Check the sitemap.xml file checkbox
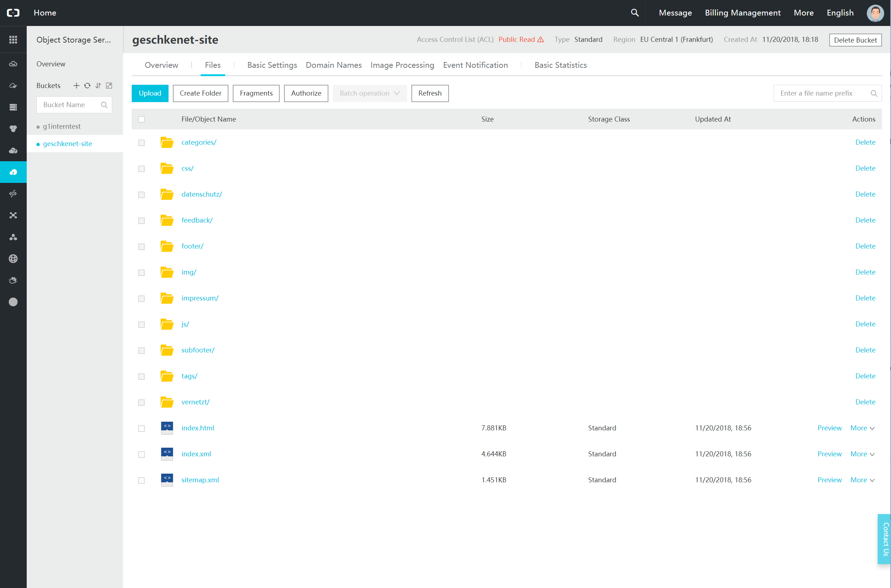This screenshot has width=891, height=588. [141, 481]
